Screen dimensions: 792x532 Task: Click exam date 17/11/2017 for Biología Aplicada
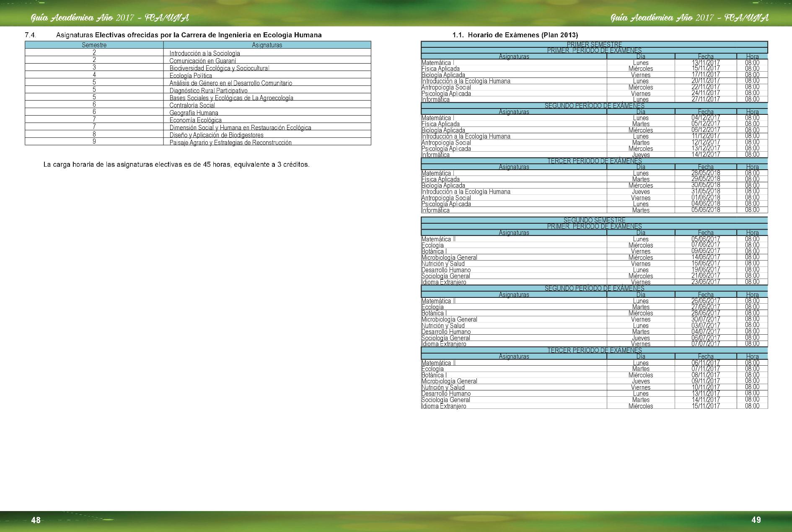(x=706, y=75)
